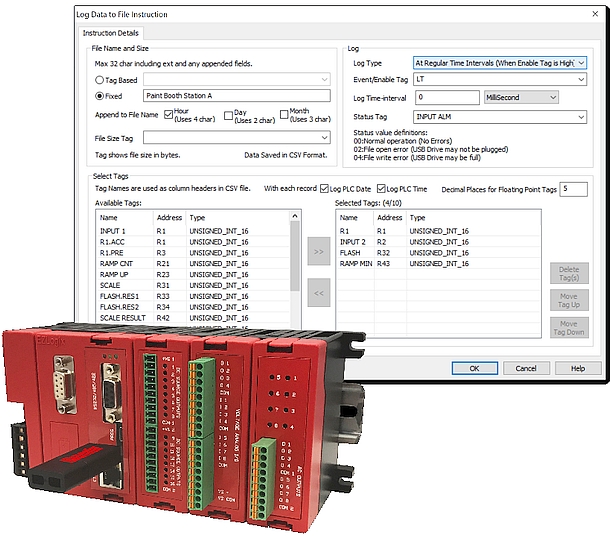Viewport: 610px width, 536px height.
Task: Click the OK button
Action: (475, 368)
